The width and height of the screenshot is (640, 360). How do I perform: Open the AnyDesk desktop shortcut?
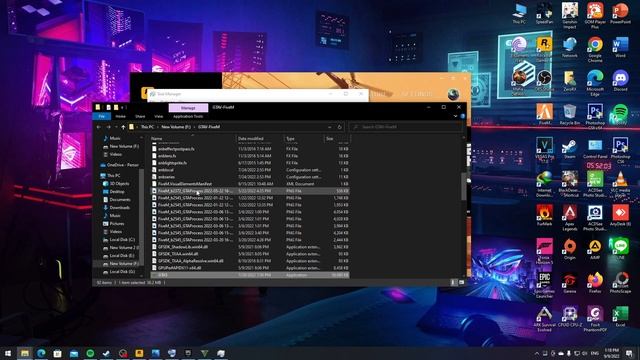pyautogui.click(x=620, y=215)
